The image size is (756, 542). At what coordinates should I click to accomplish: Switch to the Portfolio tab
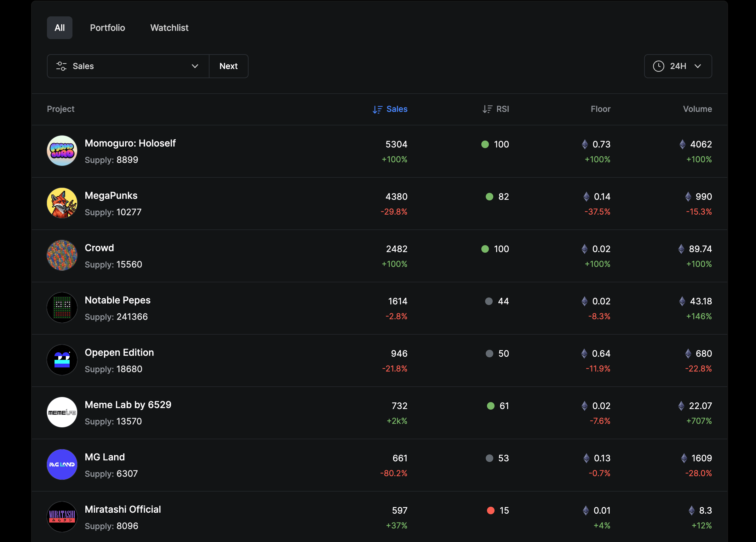107,28
